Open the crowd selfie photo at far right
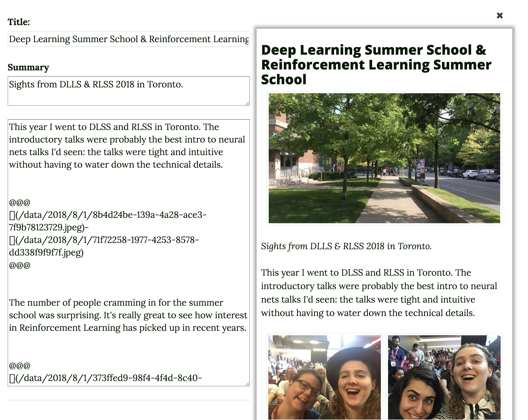Viewport: 528px width, 420px height. (444, 377)
